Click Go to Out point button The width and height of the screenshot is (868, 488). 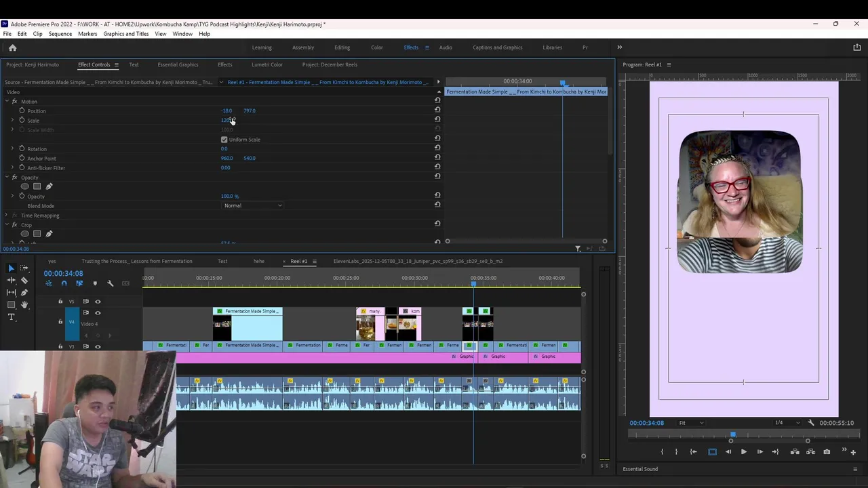click(775, 452)
